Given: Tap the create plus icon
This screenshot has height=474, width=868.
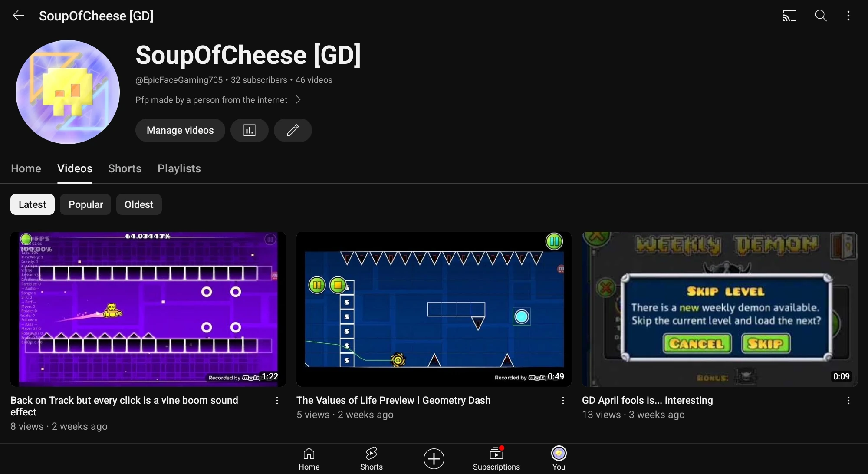Looking at the screenshot, I should pyautogui.click(x=434, y=459).
